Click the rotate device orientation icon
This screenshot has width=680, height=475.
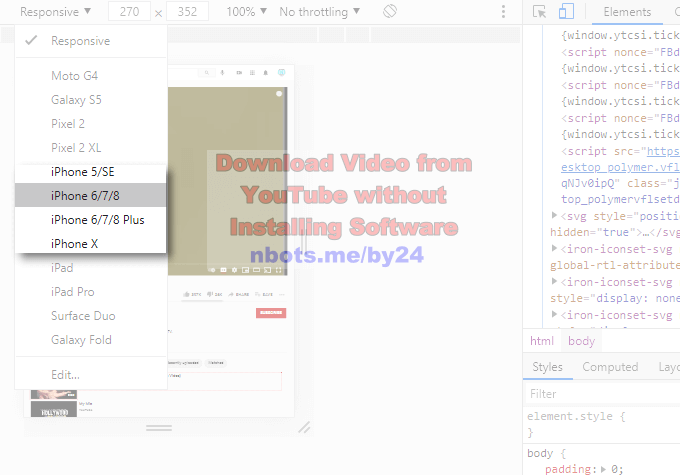[x=390, y=11]
